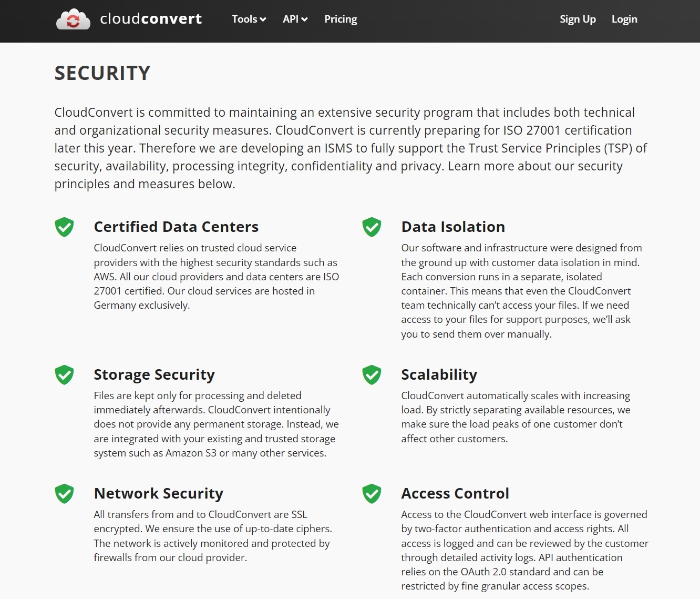Click the chevron arrow next to Tools
Screen dimensions: 700x599
coord(263,19)
